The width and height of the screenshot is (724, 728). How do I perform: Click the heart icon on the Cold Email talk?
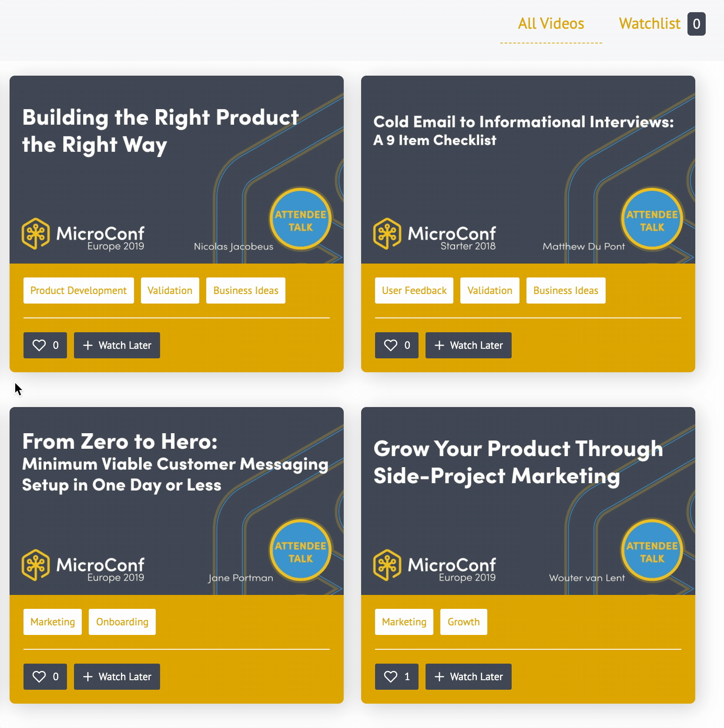pos(396,345)
